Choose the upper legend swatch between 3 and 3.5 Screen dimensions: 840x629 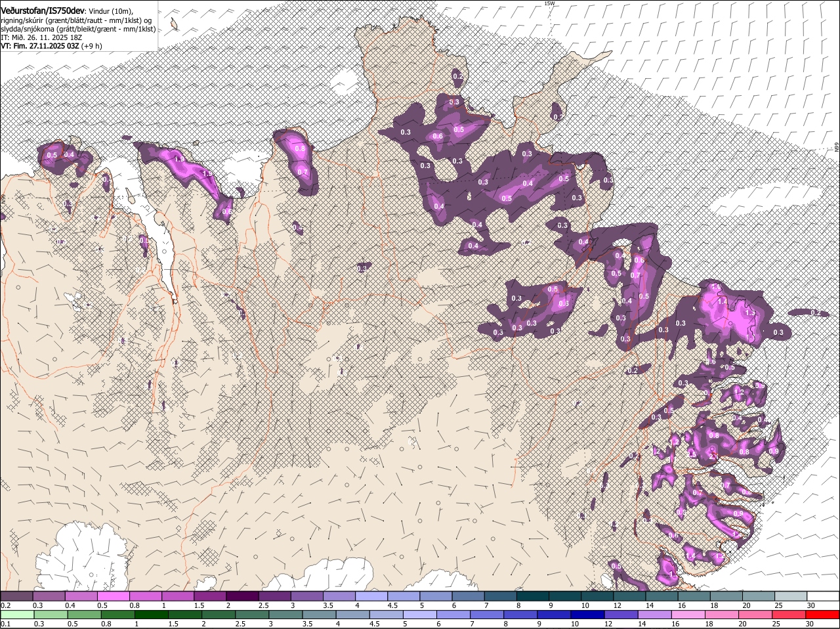[306, 596]
